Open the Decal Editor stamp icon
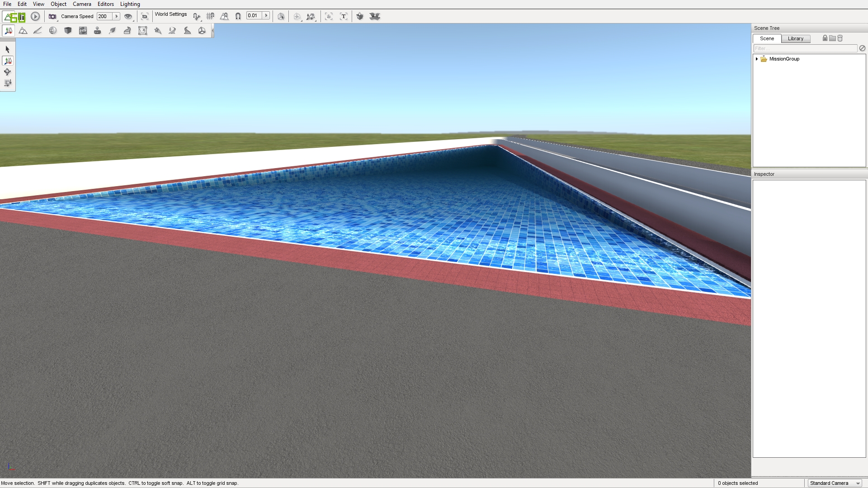Image resolution: width=868 pixels, height=488 pixels. [x=98, y=31]
